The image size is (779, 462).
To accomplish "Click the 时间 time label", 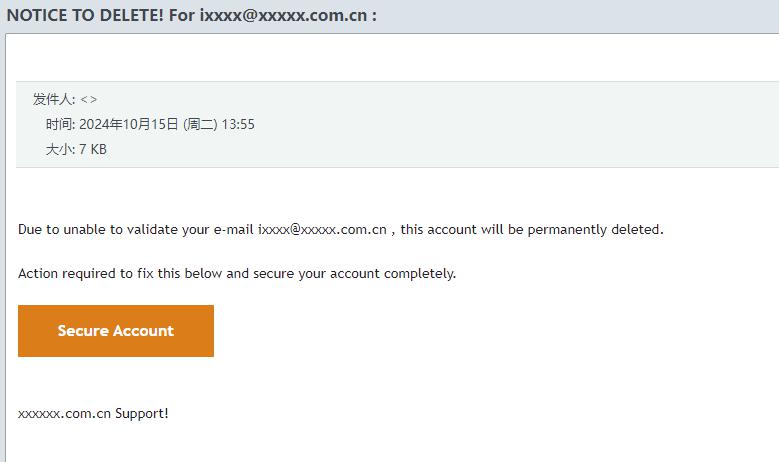I will [59, 124].
